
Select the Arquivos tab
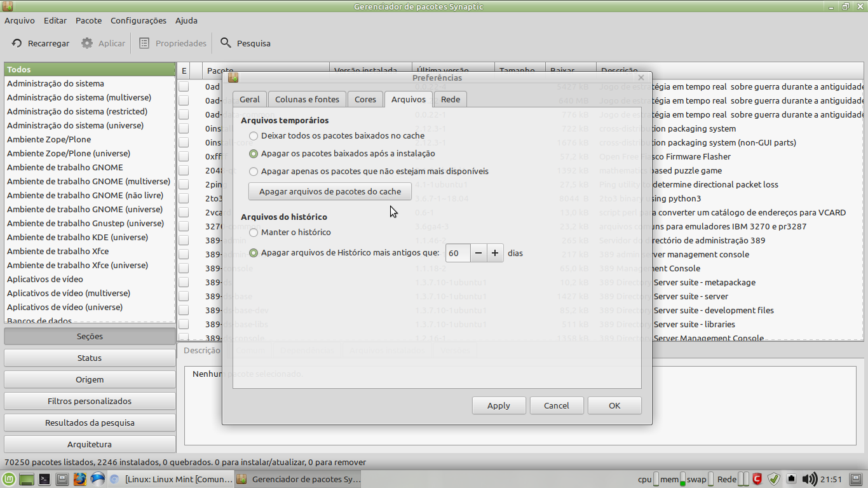[x=409, y=99]
